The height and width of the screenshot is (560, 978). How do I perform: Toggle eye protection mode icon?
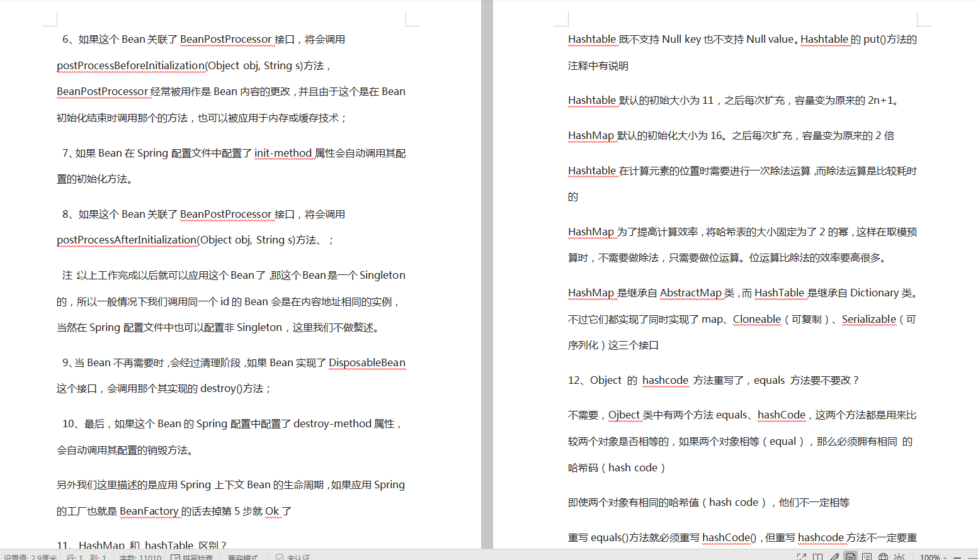[899, 557]
